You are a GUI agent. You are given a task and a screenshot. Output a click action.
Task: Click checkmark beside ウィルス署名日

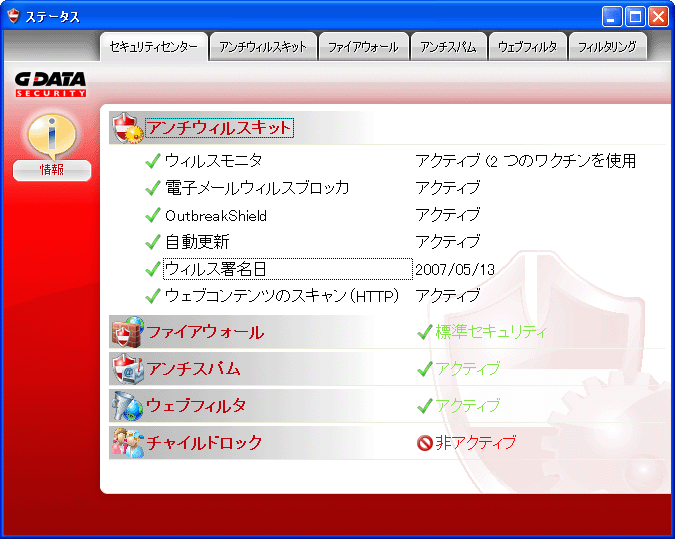153,269
